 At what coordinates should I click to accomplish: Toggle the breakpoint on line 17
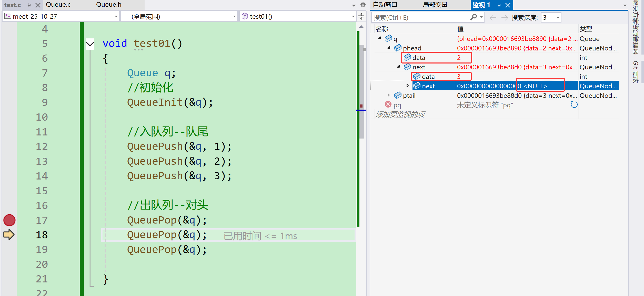click(9, 220)
